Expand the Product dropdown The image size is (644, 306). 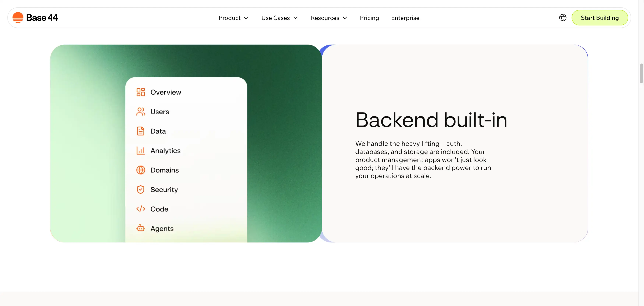click(233, 18)
